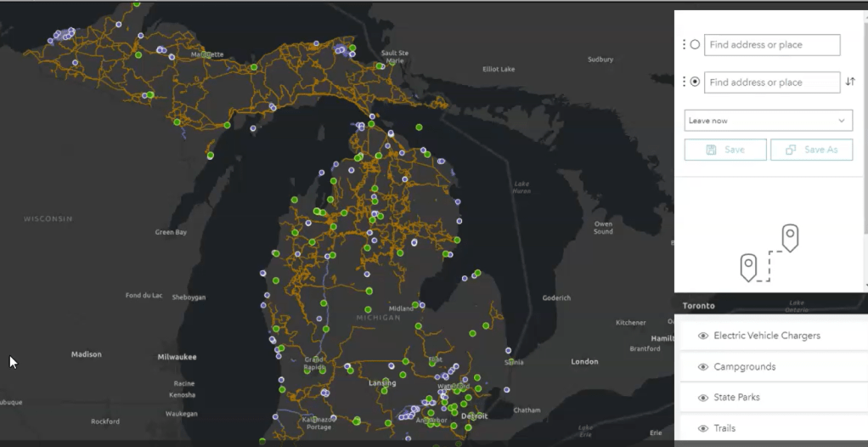Click the London city label
This screenshot has height=447, width=868.
(584, 362)
